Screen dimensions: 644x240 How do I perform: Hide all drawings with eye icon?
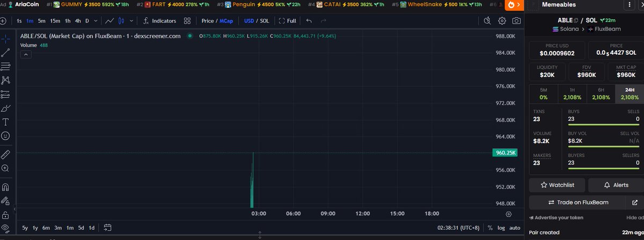click(x=5, y=228)
